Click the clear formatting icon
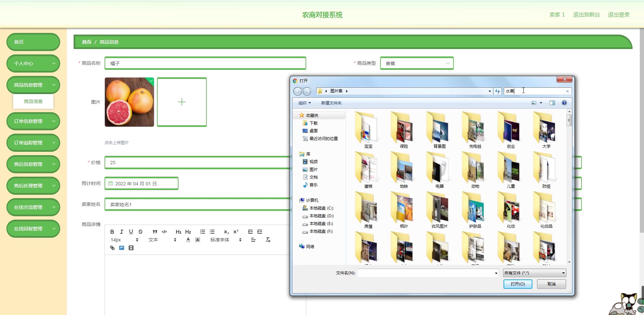The image size is (644, 315). click(x=268, y=240)
